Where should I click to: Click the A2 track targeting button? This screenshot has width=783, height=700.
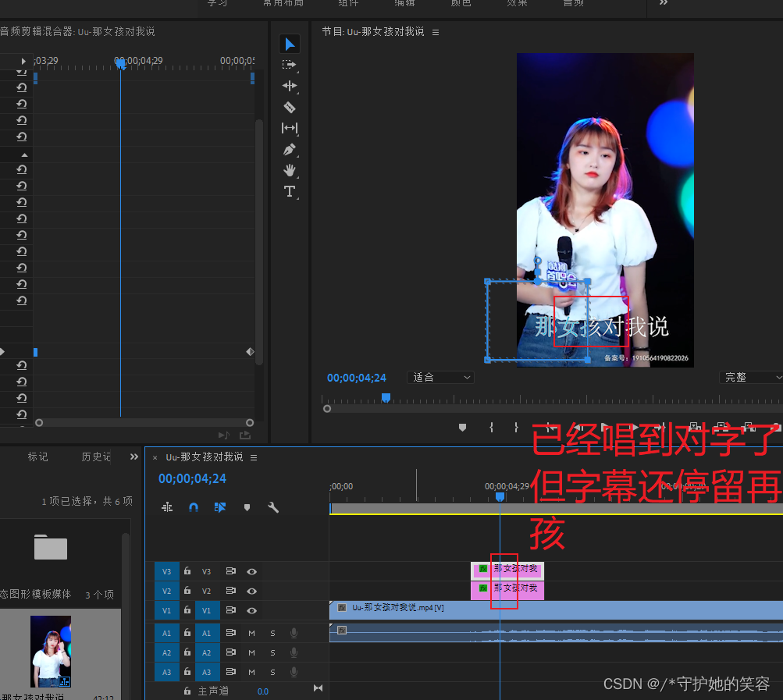[x=207, y=652]
